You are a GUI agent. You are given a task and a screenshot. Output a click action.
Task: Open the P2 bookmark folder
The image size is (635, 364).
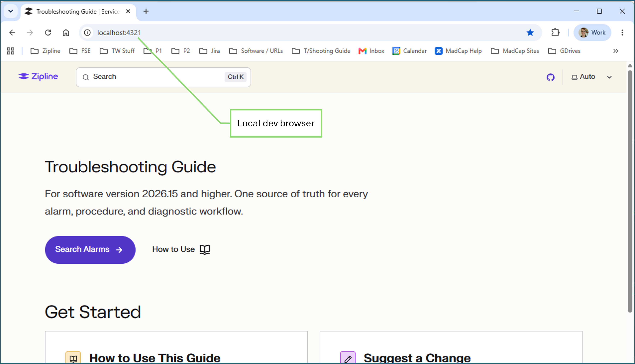tap(181, 51)
